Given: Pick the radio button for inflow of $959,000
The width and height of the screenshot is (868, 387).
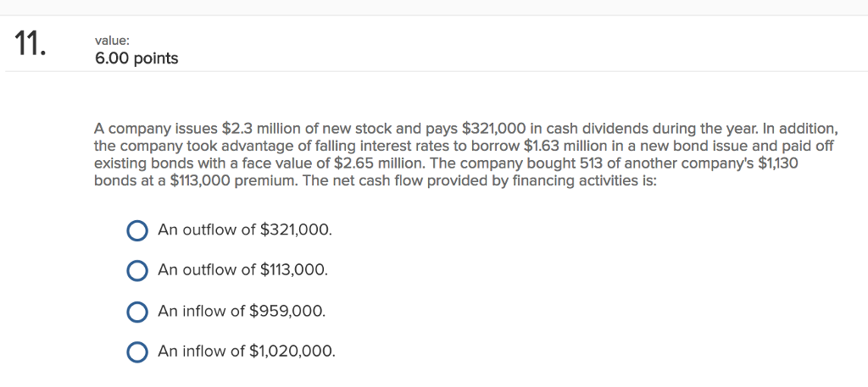Looking at the screenshot, I should (137, 311).
